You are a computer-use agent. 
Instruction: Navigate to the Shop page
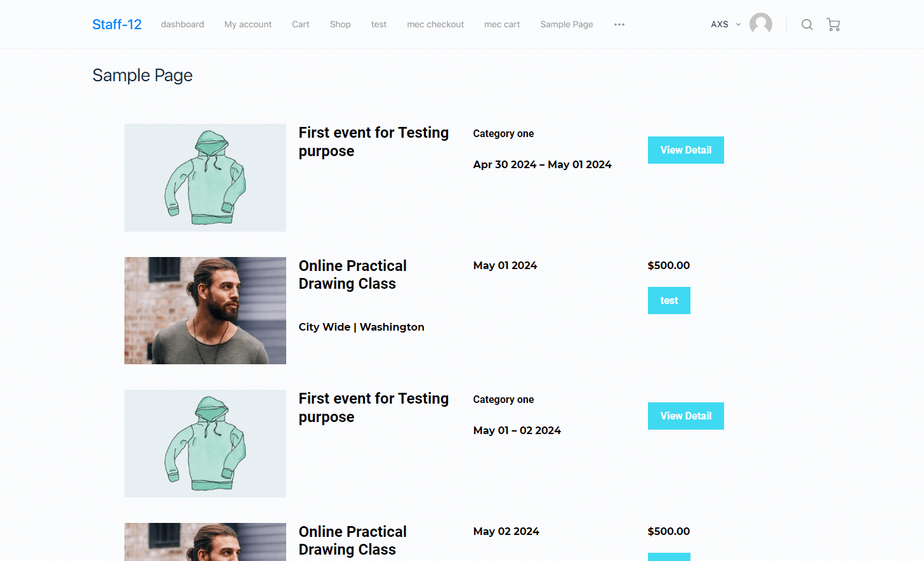point(340,25)
